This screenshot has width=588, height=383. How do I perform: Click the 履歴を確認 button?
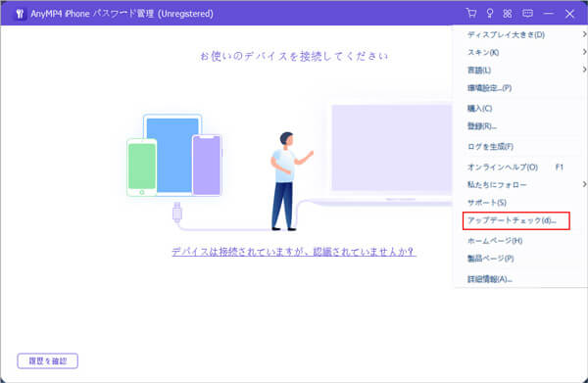pos(48,360)
